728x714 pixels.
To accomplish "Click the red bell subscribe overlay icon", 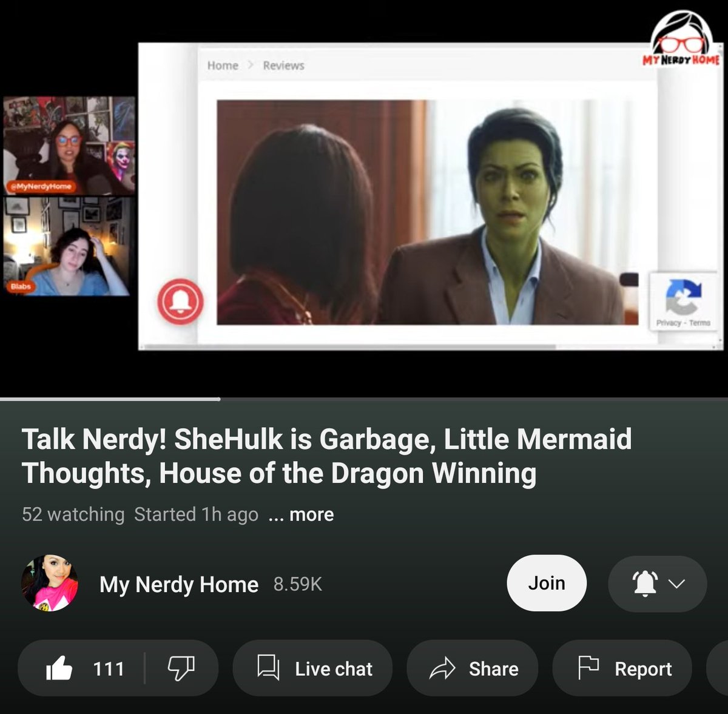I will click(180, 301).
